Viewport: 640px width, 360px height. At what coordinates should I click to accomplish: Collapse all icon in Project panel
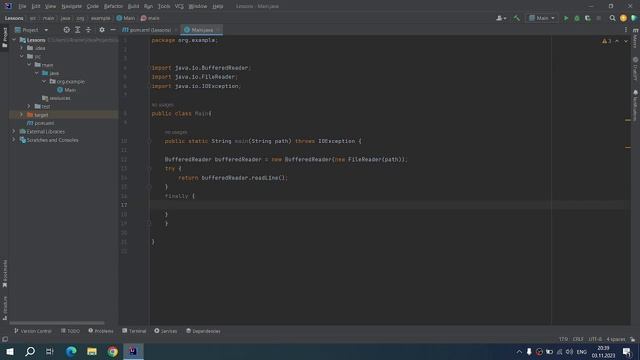[x=88, y=30]
